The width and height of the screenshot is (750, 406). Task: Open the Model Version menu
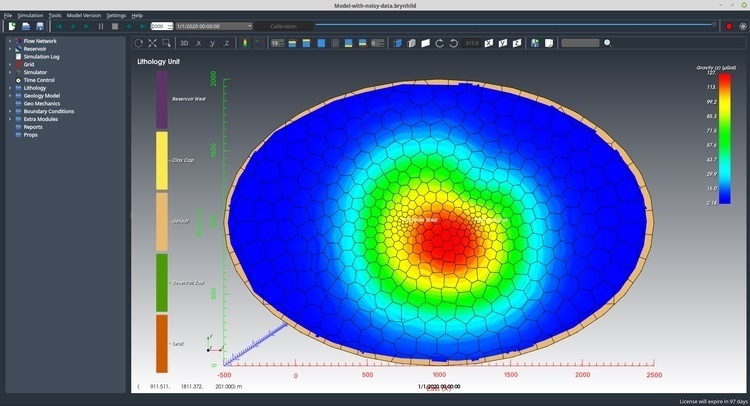84,16
